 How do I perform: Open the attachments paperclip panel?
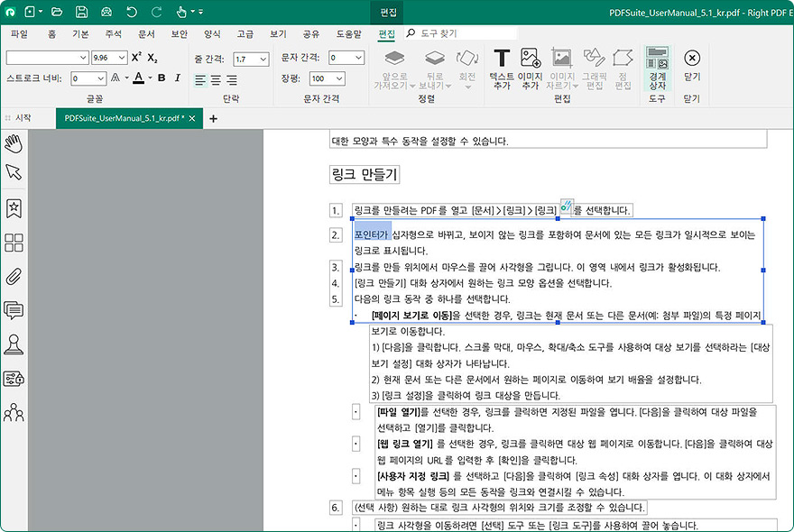14,277
